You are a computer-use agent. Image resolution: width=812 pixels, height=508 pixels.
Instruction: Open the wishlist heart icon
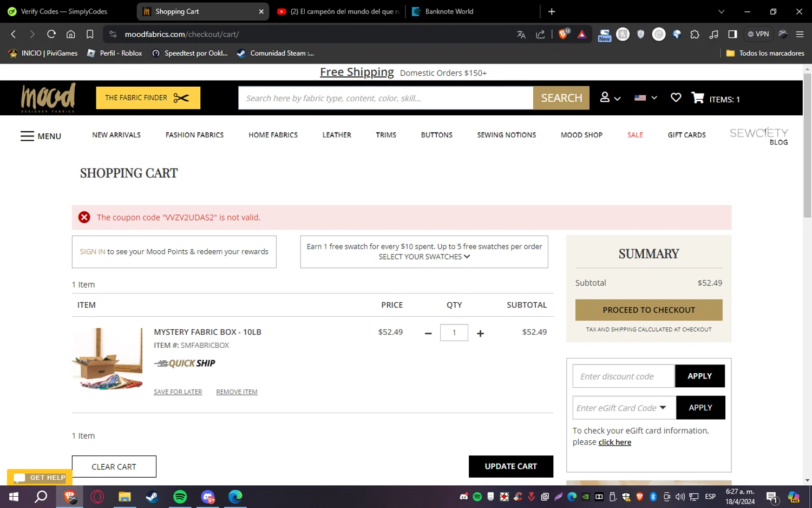click(676, 97)
